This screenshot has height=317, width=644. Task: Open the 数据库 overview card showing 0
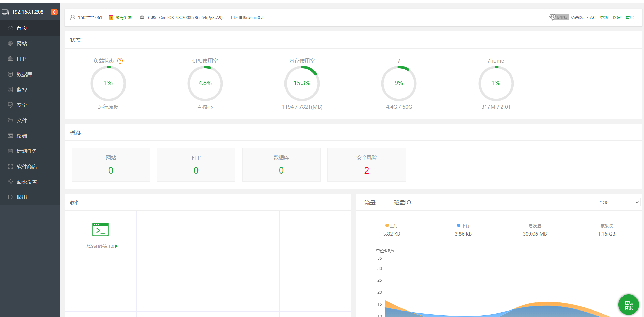coord(281,165)
